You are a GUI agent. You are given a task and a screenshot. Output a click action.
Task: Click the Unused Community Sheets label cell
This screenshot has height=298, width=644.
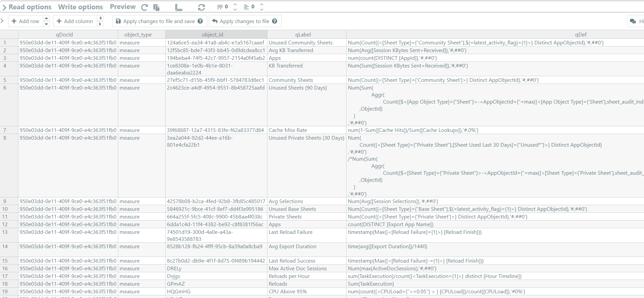click(x=307, y=43)
